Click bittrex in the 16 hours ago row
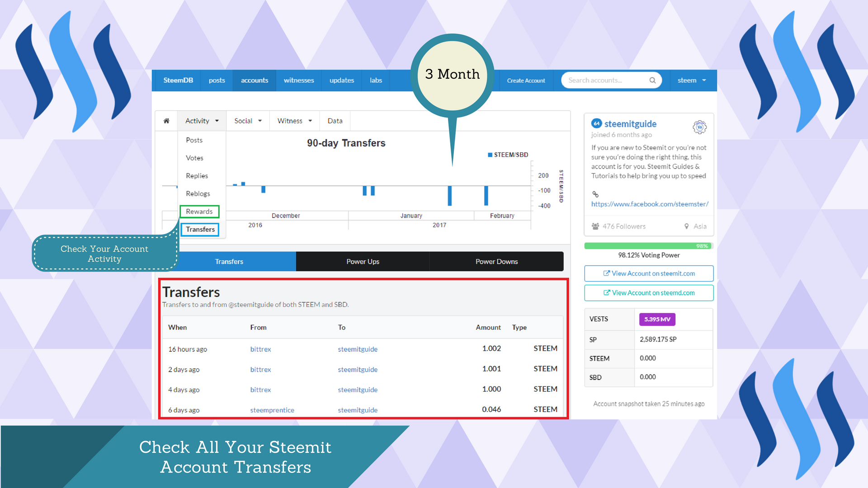 tap(260, 349)
